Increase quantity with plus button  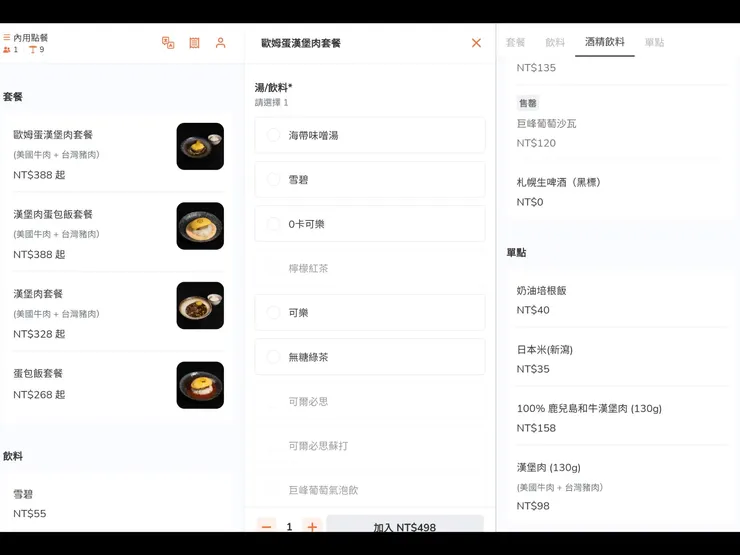(312, 526)
